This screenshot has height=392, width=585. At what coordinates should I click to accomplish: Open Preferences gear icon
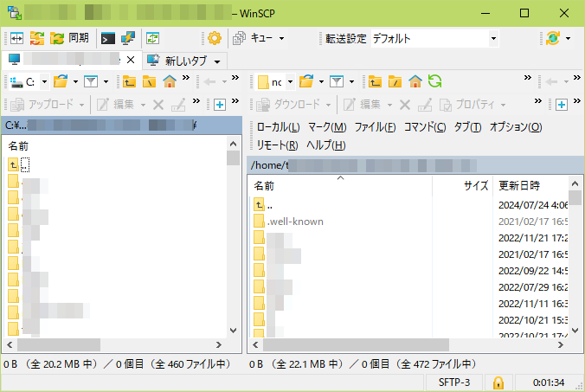pyautogui.click(x=215, y=38)
